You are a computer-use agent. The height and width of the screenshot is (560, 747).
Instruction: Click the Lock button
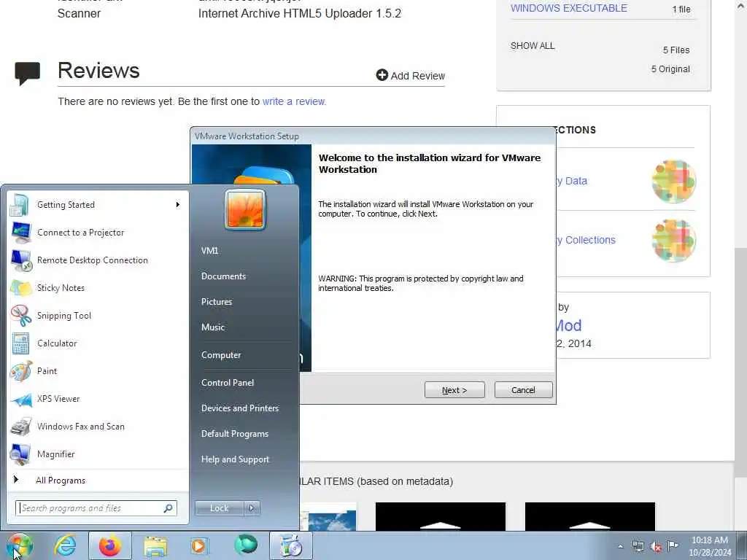tap(219, 508)
